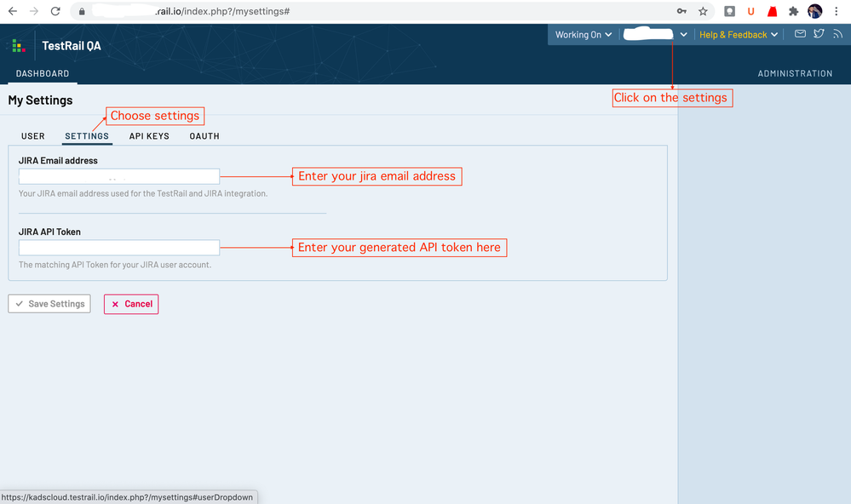Image resolution: width=851 pixels, height=504 pixels.
Task: Click the Cancel button
Action: tap(131, 304)
